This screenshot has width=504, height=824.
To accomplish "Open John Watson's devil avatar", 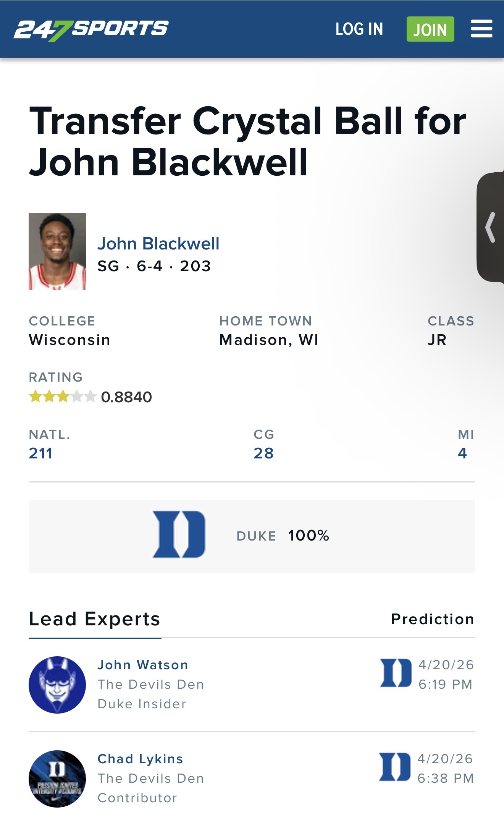I will (x=57, y=685).
